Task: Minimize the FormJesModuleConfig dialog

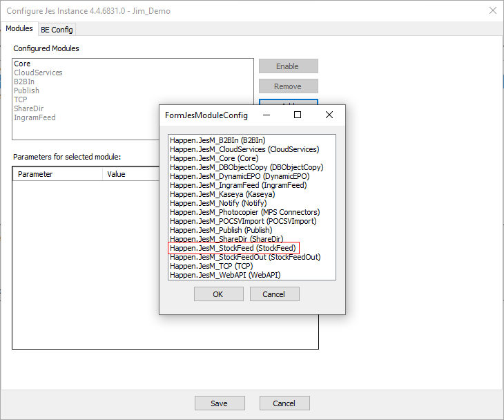Action: (x=266, y=115)
